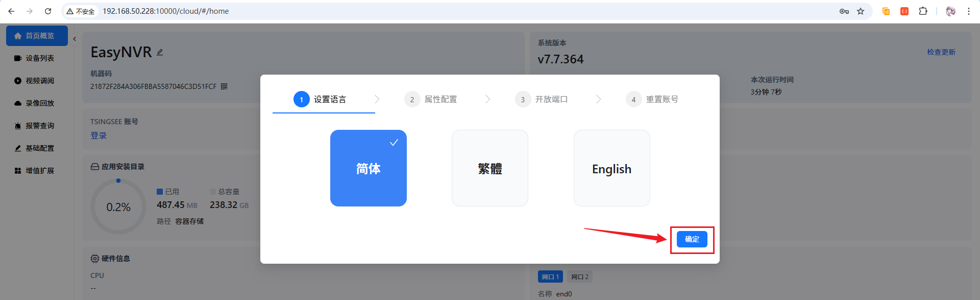Open 设备列表 in the sidebar
This screenshot has width=980, height=300.
(39, 58)
